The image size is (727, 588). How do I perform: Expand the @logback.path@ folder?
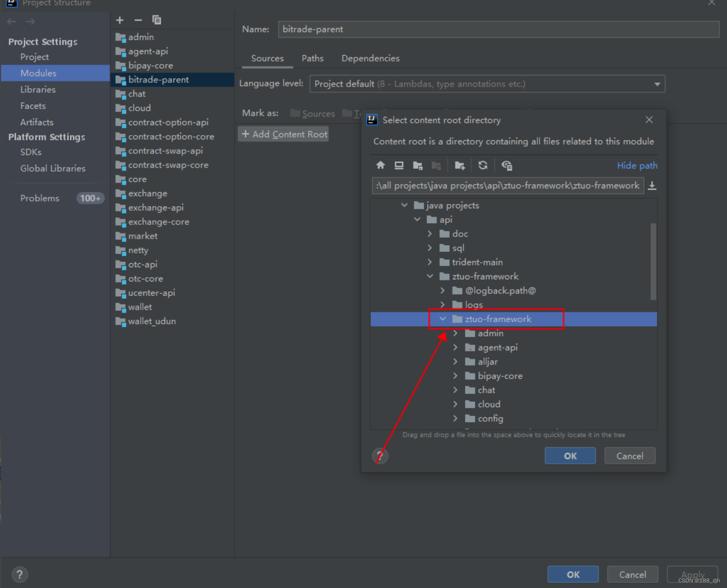pyautogui.click(x=442, y=291)
